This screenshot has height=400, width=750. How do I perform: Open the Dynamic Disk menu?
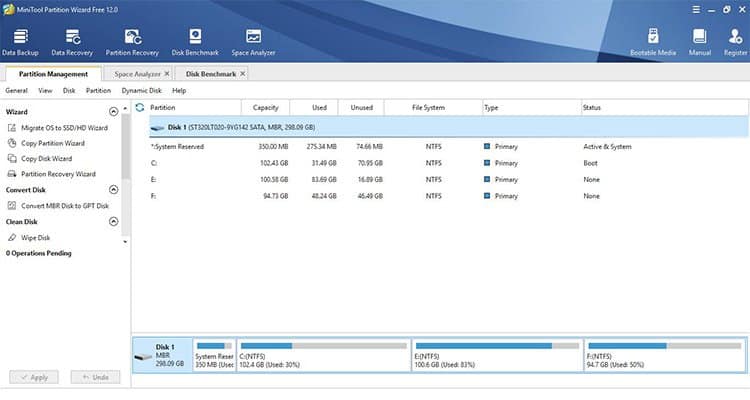click(142, 90)
